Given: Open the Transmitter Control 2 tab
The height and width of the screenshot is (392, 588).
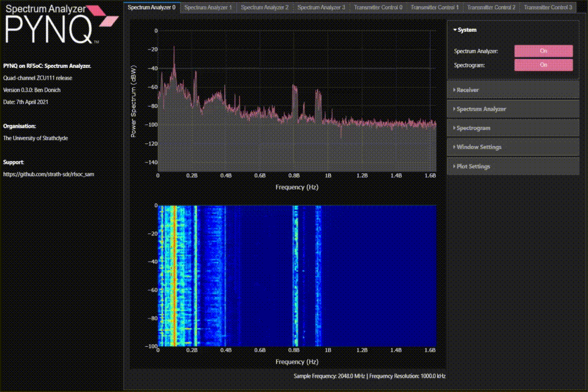Looking at the screenshot, I should pos(491,7).
